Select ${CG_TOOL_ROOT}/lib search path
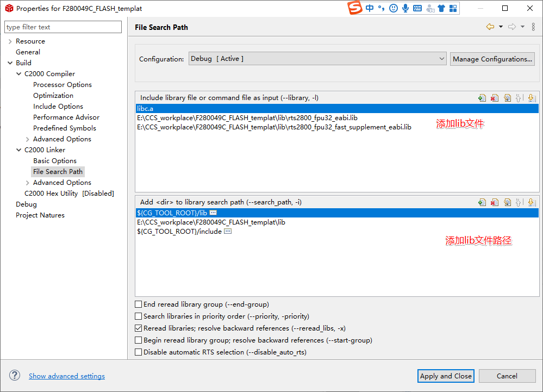Screen dimensions: 543x392 (x=338, y=213)
